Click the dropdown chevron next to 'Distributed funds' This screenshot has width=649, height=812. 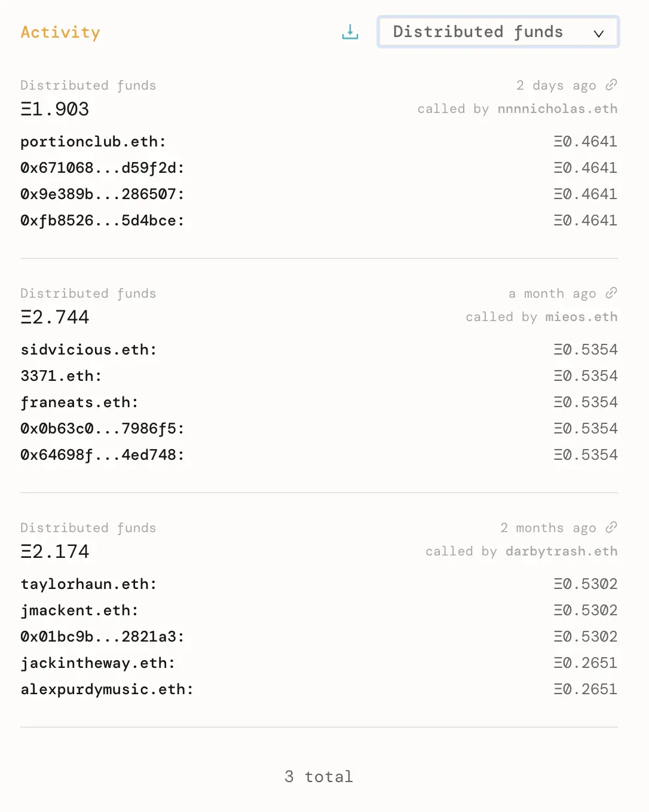click(x=599, y=33)
